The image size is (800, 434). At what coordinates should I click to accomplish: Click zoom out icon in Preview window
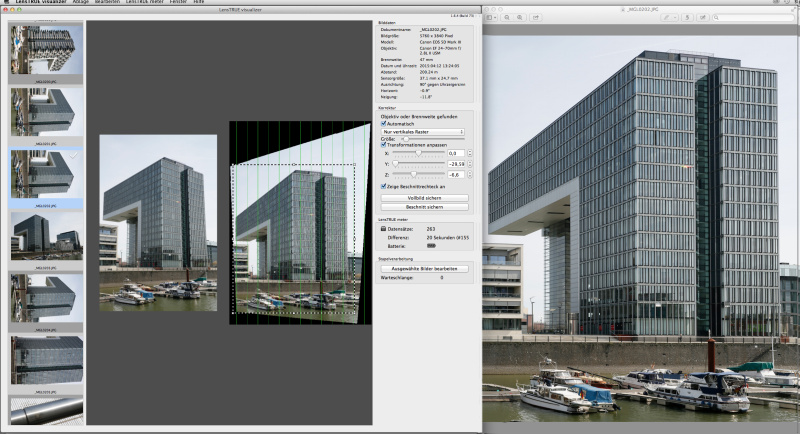click(507, 17)
